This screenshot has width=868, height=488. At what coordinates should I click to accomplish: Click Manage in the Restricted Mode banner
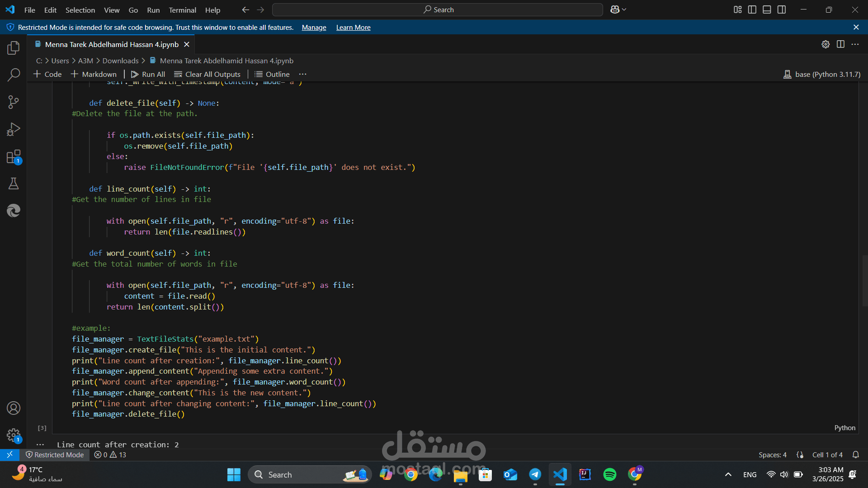313,27
